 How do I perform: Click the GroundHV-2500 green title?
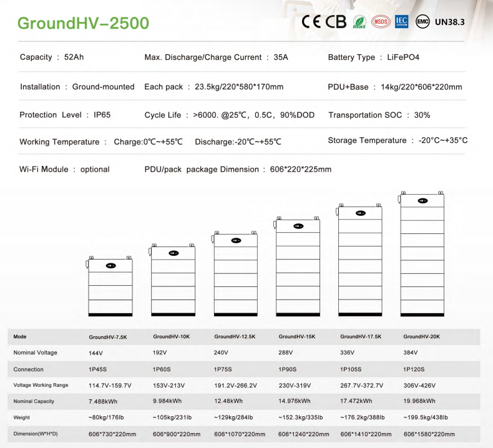83,23
